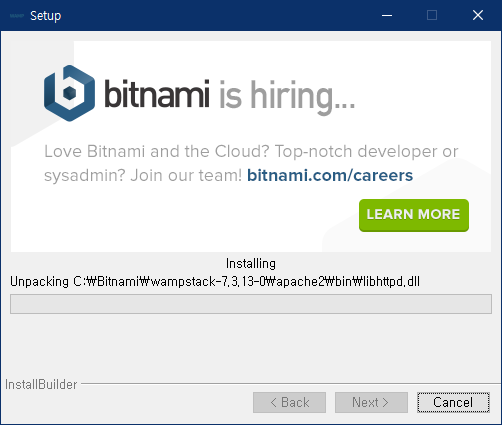Open the bitnami.com/careers link
Viewport: 502px width, 425px height.
330,175
